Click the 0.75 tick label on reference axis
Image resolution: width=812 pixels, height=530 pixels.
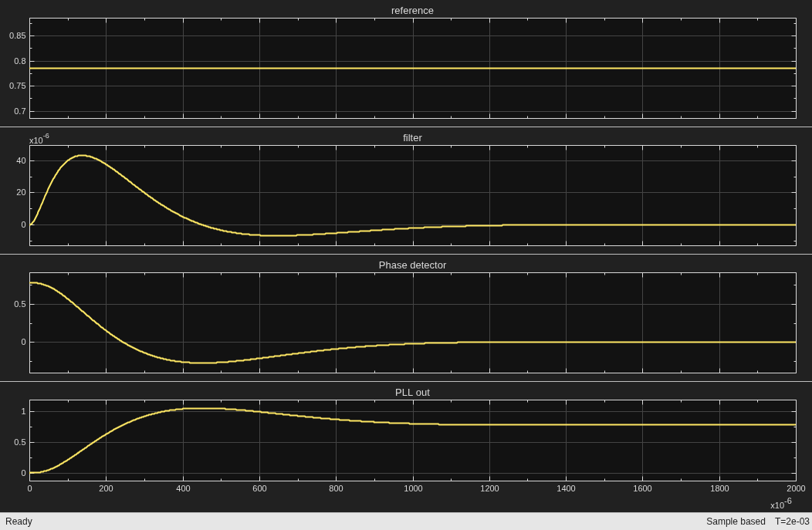click(17, 86)
